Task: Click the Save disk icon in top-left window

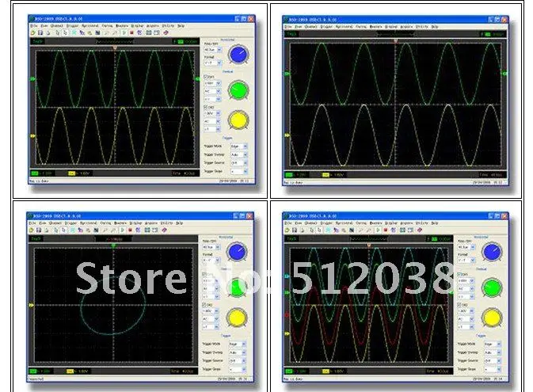Action: click(40, 32)
